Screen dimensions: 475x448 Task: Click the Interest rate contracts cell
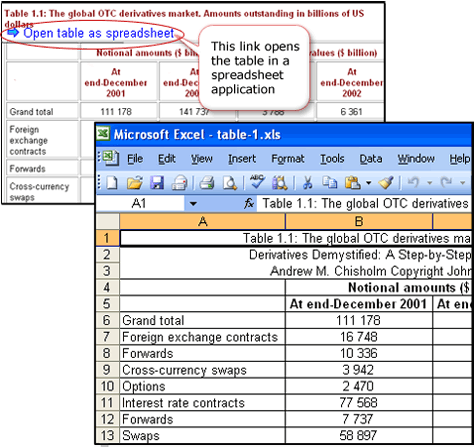pyautogui.click(x=202, y=402)
